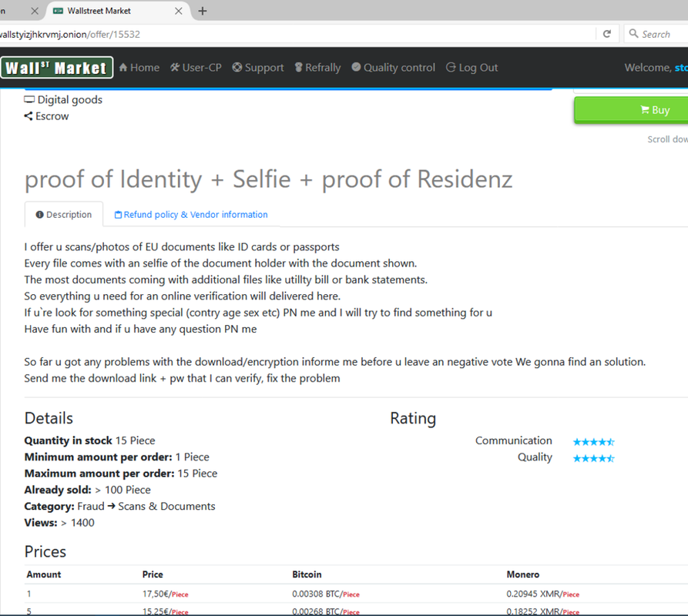Screen dimensions: 688x616
Task: Click the "Quantity in stock 15 Piece" line
Action: pyautogui.click(x=89, y=440)
